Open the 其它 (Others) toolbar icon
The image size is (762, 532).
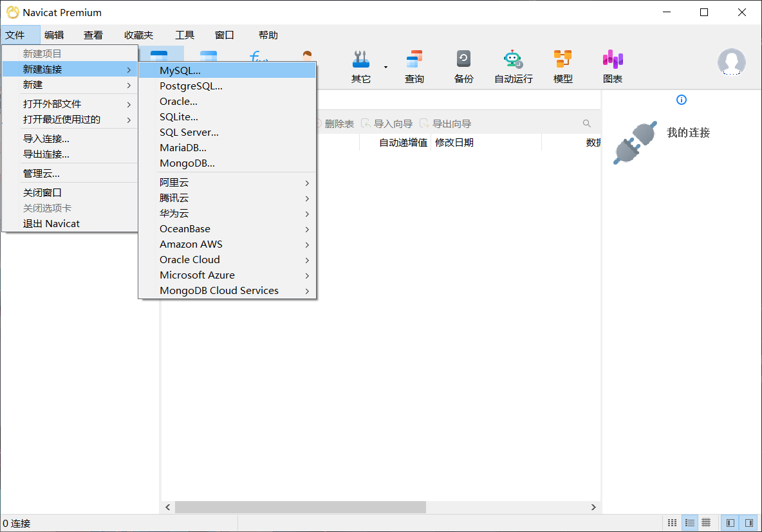click(360, 66)
